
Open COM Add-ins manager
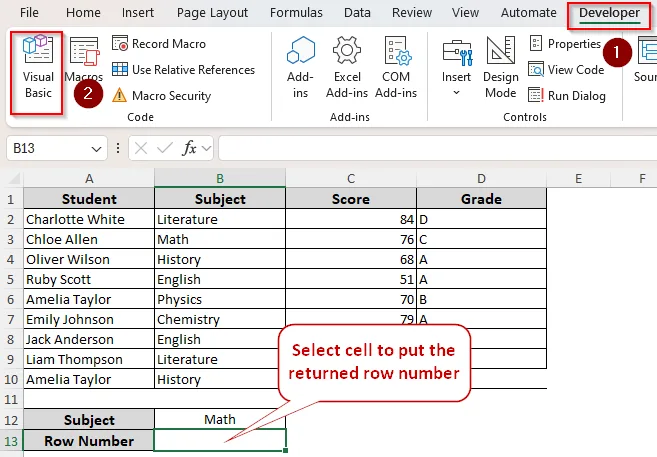coord(396,68)
